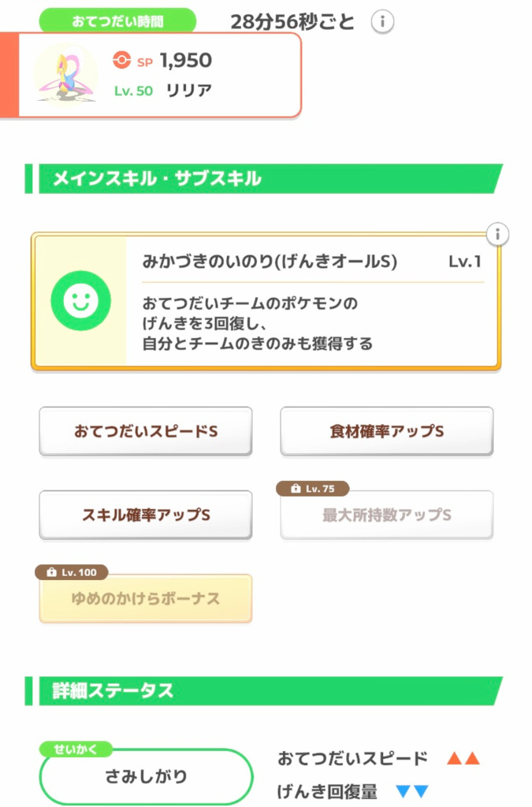Select the 食材確率アップS sub skill
The height and width of the screenshot is (807, 532).
tap(387, 431)
